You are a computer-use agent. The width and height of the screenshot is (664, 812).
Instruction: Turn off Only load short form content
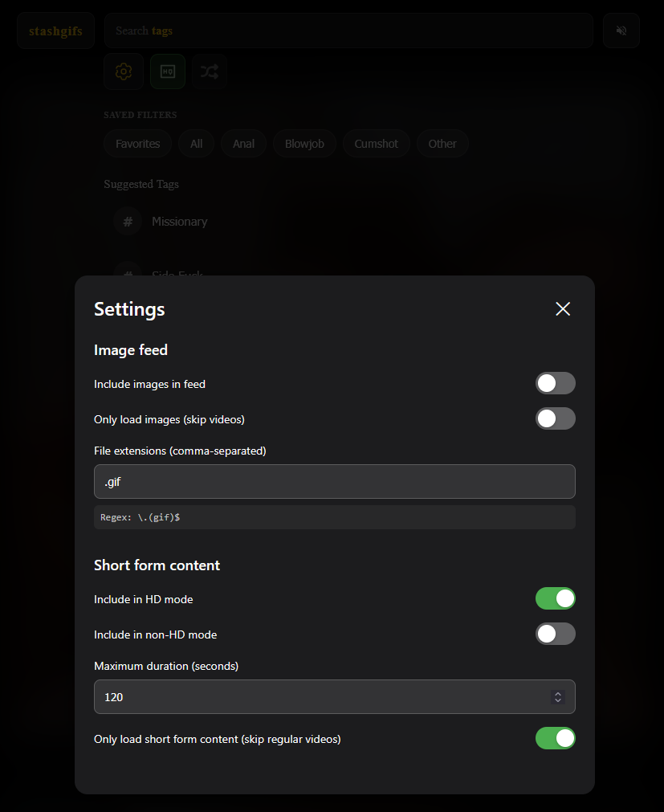pyautogui.click(x=555, y=738)
